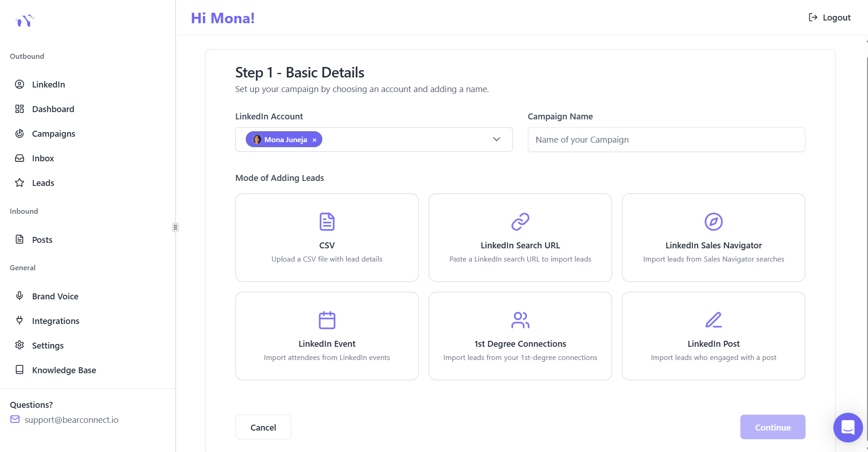Image resolution: width=868 pixels, height=452 pixels.
Task: Select the CSV document icon
Action: click(x=327, y=222)
